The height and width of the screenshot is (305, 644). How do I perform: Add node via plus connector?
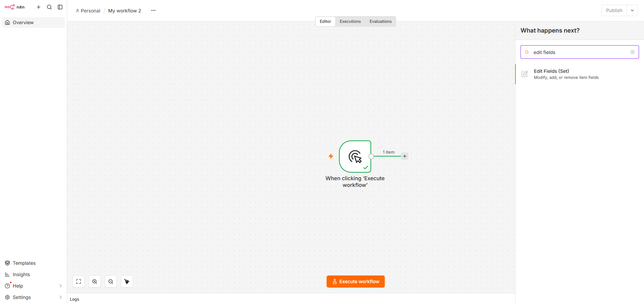[x=405, y=156]
